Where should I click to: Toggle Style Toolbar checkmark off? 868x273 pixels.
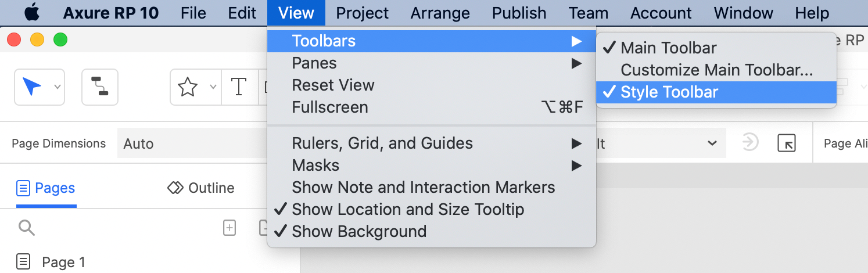pos(716,92)
